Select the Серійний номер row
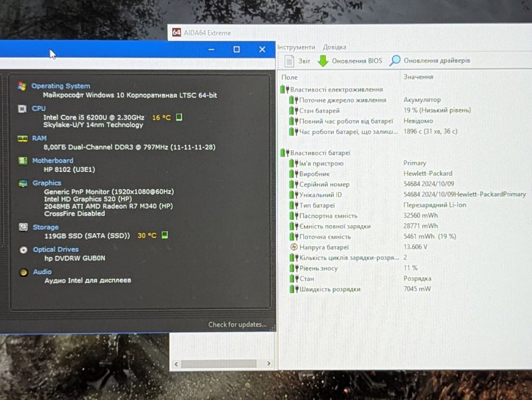 (319, 184)
